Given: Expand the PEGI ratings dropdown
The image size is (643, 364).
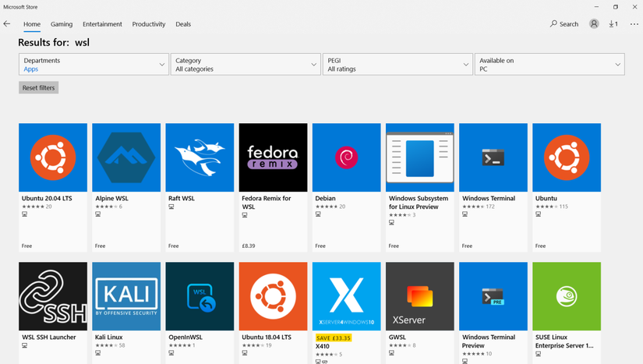Looking at the screenshot, I should [x=397, y=65].
